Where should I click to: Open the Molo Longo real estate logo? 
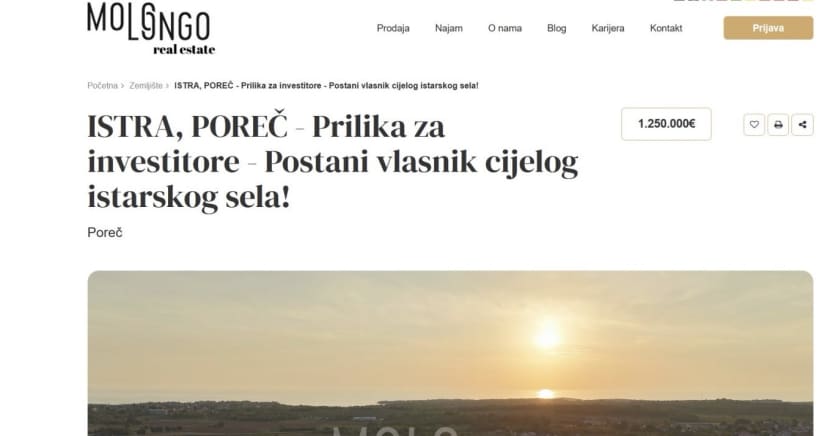[x=151, y=29]
